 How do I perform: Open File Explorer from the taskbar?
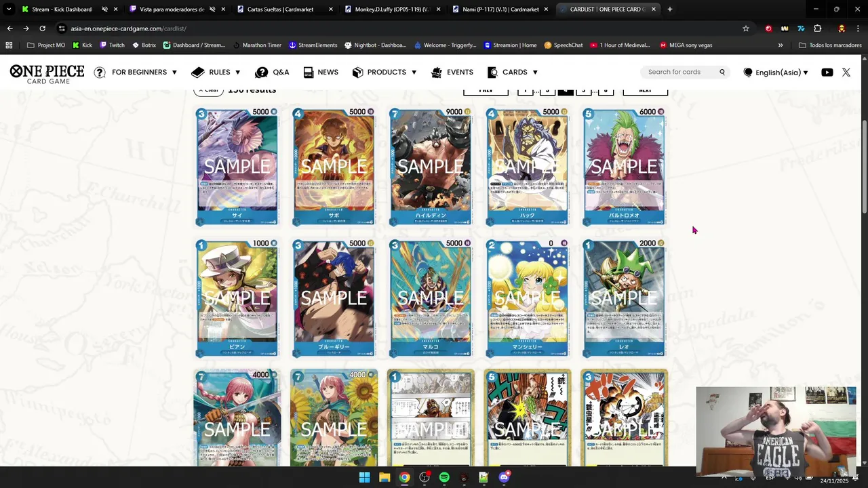point(384,477)
